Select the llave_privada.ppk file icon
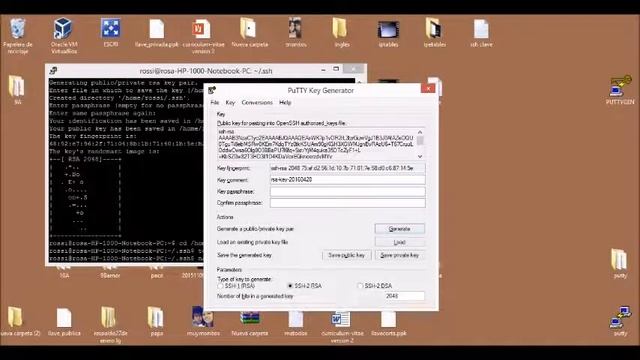This screenshot has width=640, height=360. (x=156, y=29)
